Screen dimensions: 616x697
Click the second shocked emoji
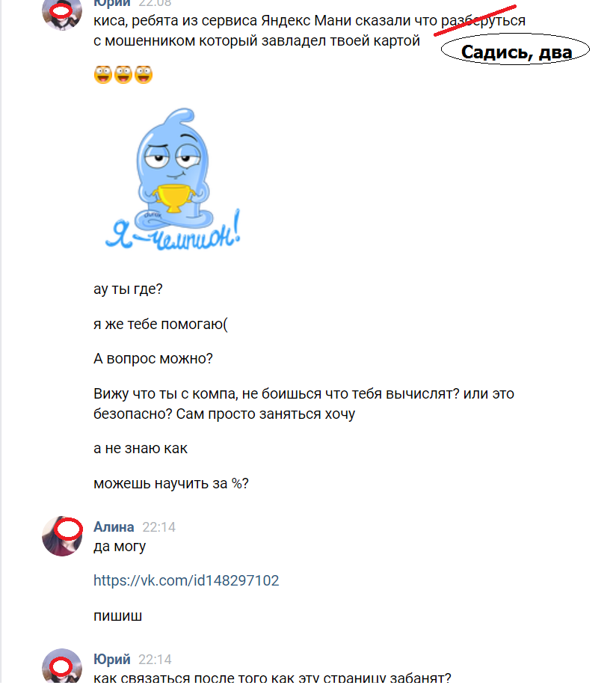pos(123,74)
